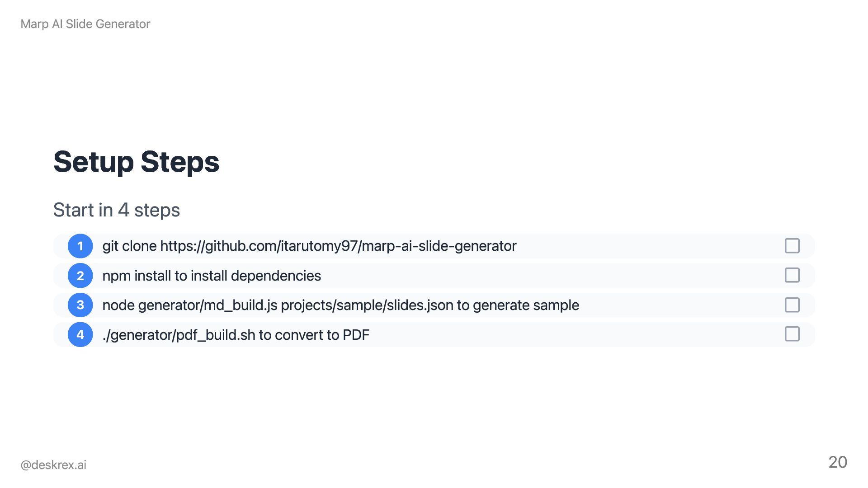Click the 'node generator/md_build.js' command
The height and width of the screenshot is (488, 868).
click(x=190, y=305)
